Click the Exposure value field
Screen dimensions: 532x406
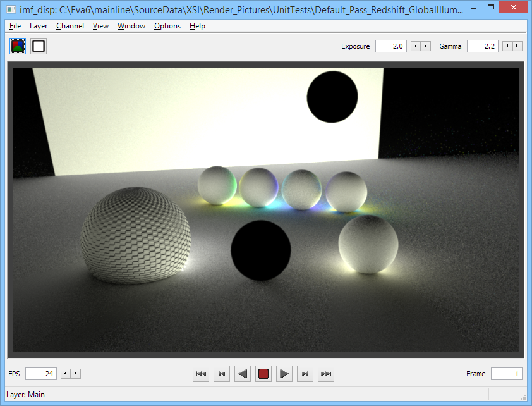tap(391, 46)
